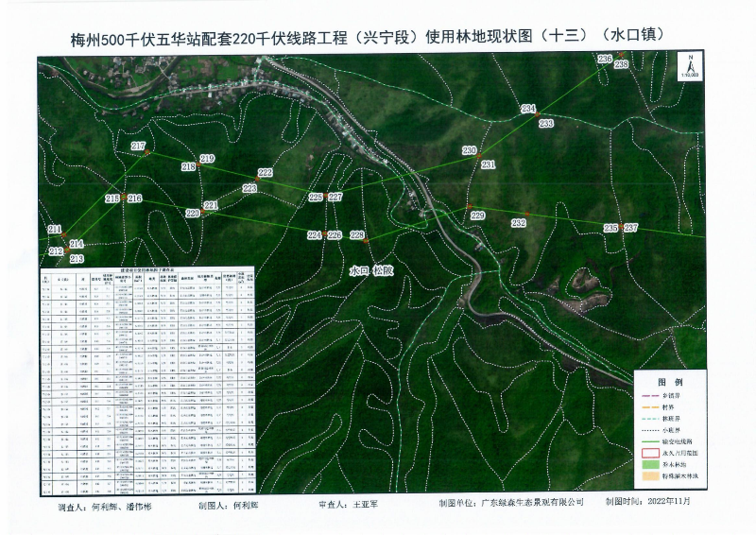756x535 pixels.
Task: Select tower label 222
Action: click(266, 172)
